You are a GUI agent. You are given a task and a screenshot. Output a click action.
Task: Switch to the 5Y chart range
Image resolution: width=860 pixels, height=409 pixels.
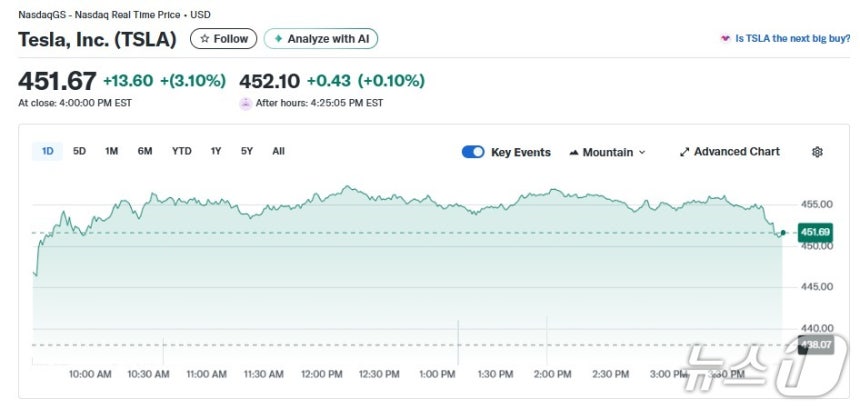(x=246, y=151)
